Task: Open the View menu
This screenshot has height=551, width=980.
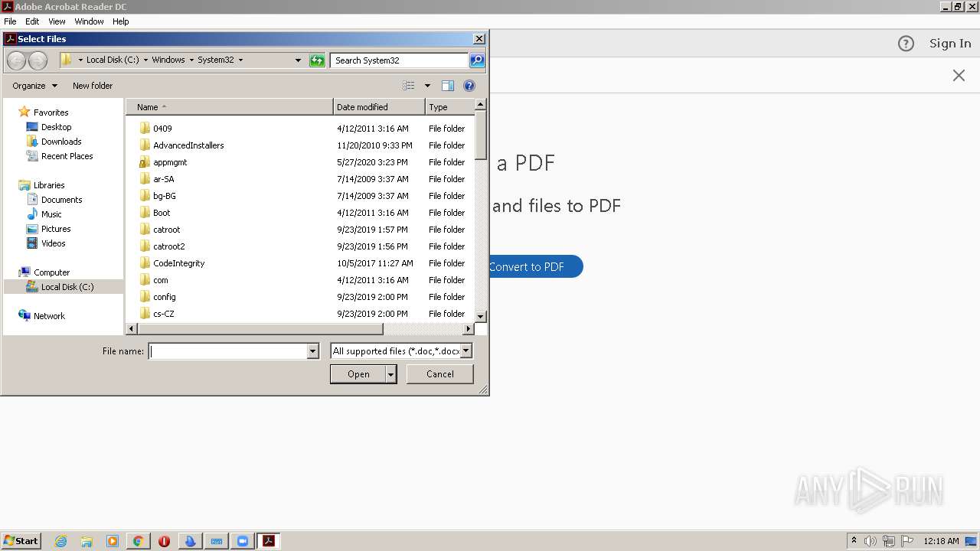Action: (x=57, y=21)
